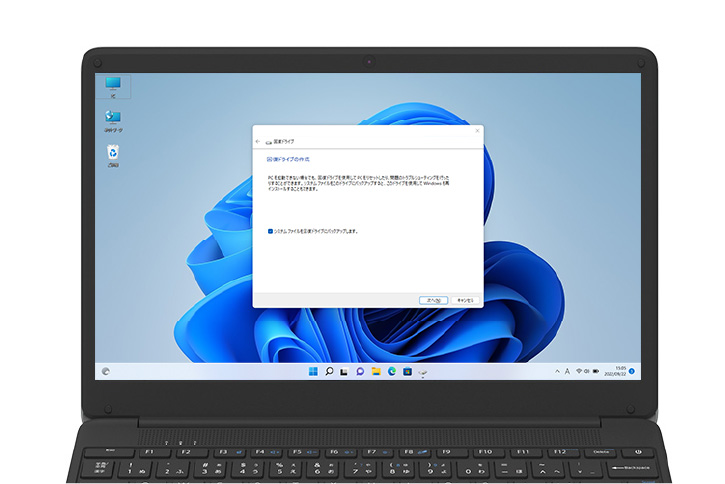Click the Cancel button in the dialog

click(465, 300)
